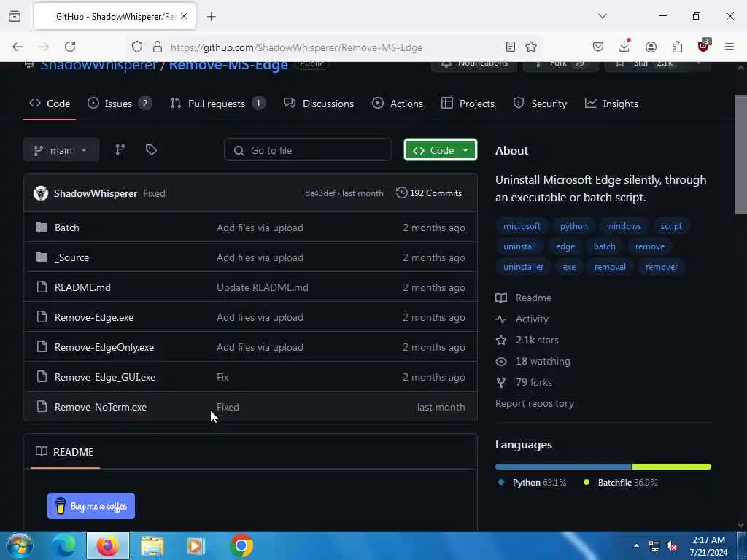This screenshot has height=560, width=747.
Task: Expand the main branch dropdown
Action: [x=61, y=150]
